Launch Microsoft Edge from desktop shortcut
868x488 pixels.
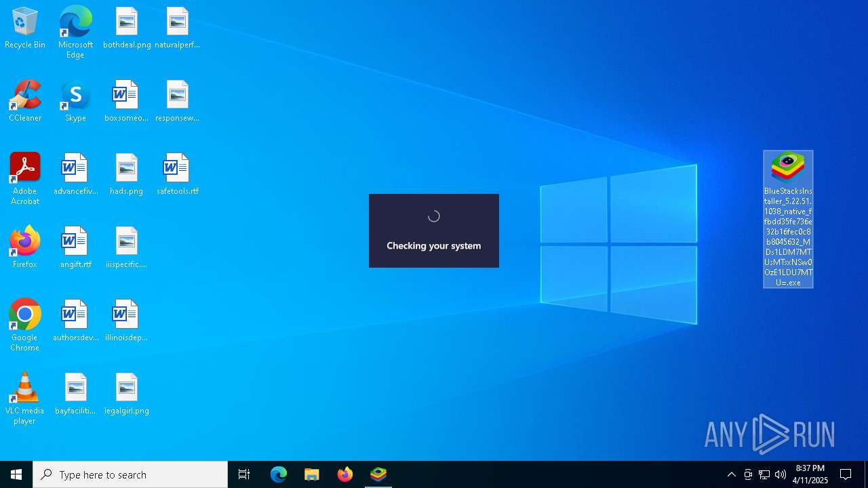pyautogui.click(x=75, y=33)
